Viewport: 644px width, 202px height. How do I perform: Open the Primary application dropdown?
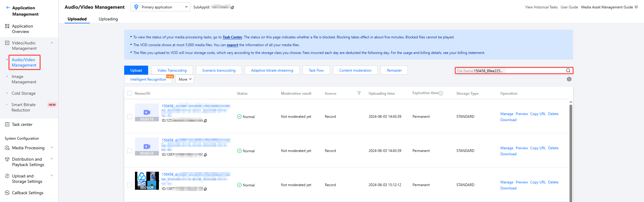[160, 7]
